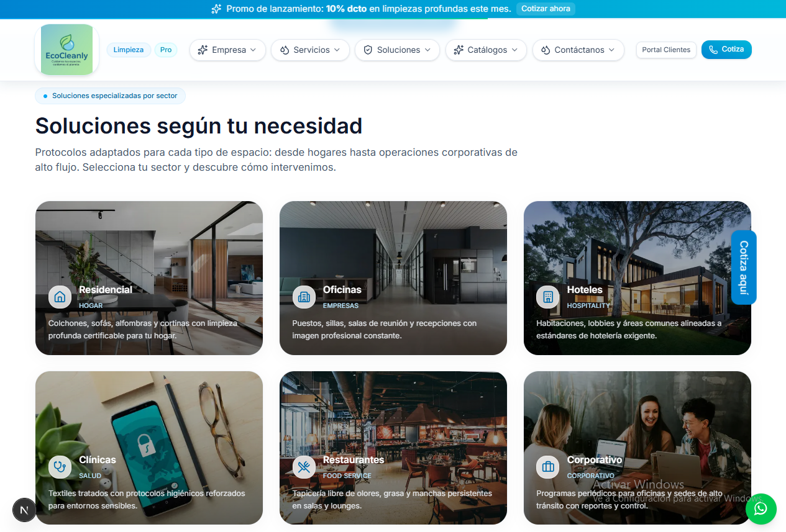This screenshot has width=786, height=532.
Task: Open WhatsApp chat via green bubble
Action: [x=761, y=508]
